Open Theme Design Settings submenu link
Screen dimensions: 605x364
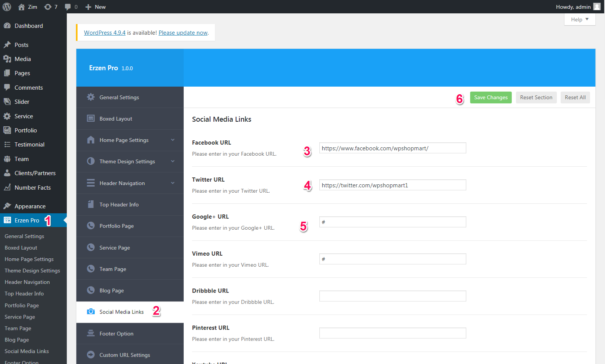[x=32, y=271]
